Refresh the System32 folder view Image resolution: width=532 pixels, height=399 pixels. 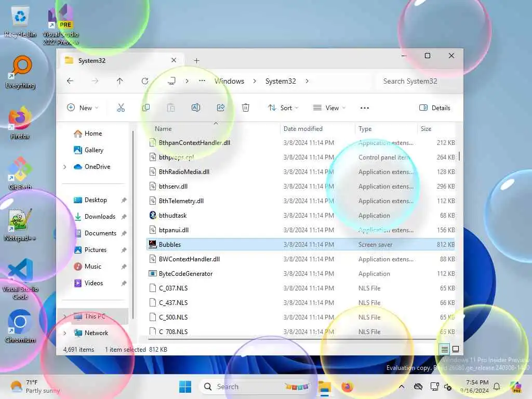(x=145, y=81)
